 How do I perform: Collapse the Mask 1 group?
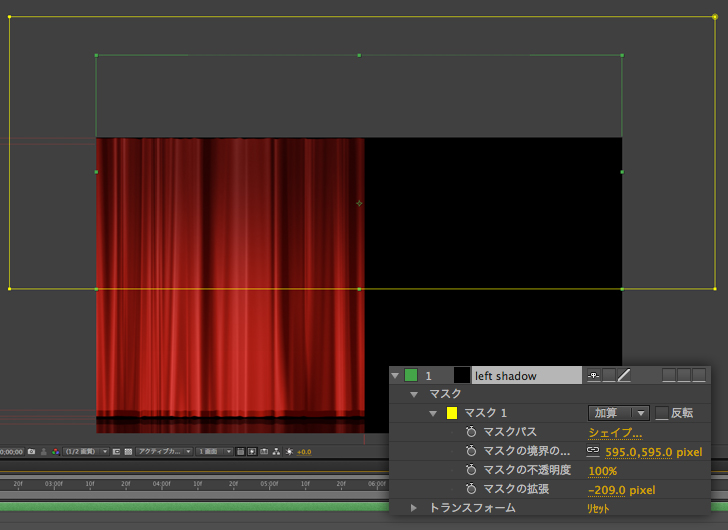tap(433, 413)
